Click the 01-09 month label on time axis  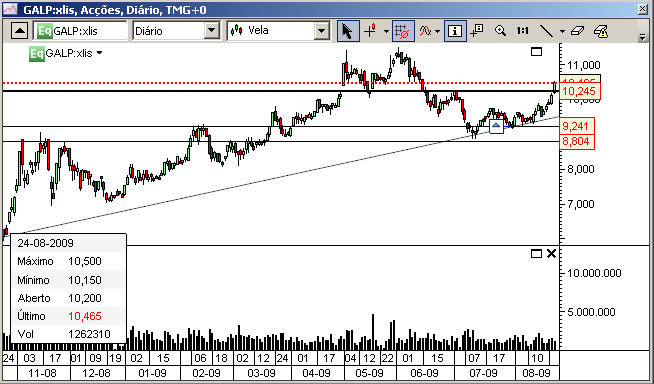coord(153,373)
